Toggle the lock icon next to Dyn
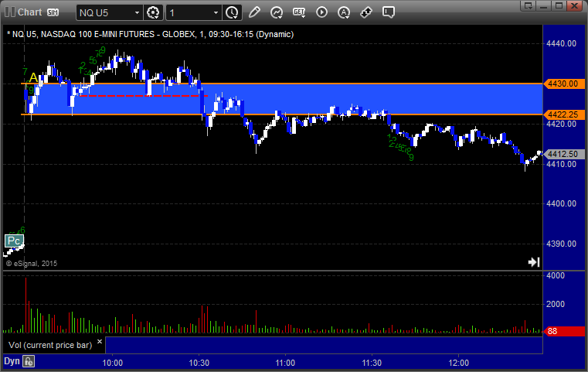The height and width of the screenshot is (372, 588). [x=29, y=361]
